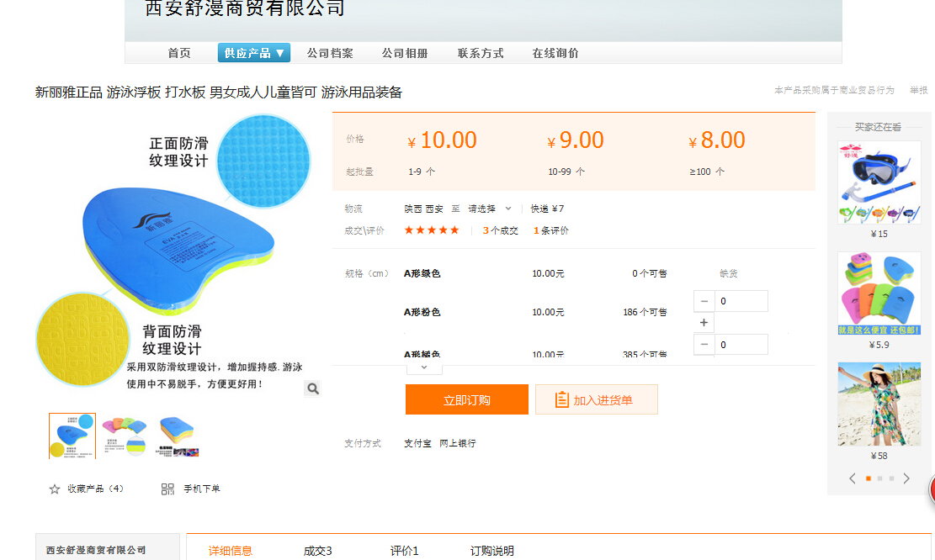Click 加入进货单 button

[x=596, y=400]
